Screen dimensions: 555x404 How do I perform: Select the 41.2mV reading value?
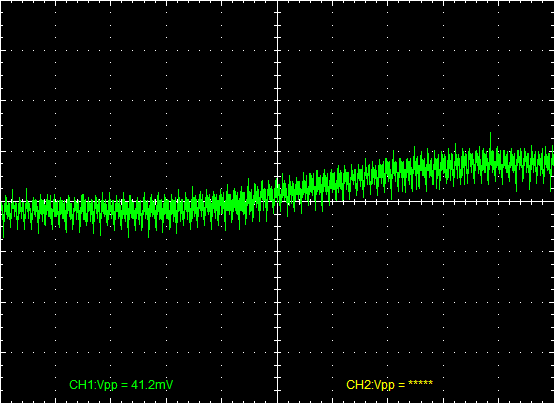pos(152,385)
